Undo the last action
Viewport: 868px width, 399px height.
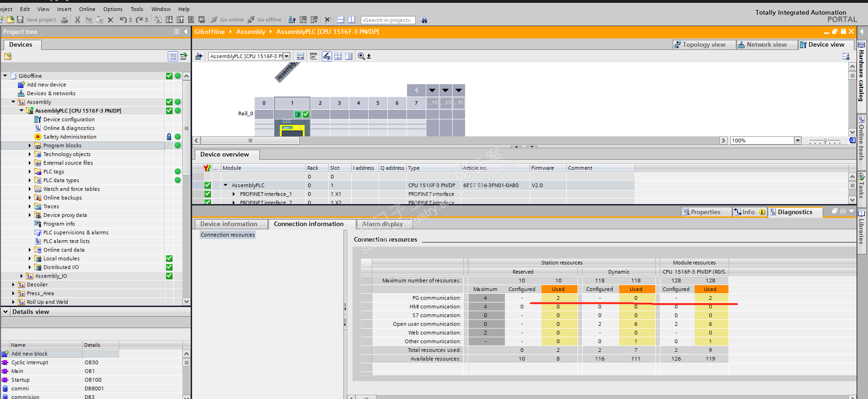pos(123,20)
